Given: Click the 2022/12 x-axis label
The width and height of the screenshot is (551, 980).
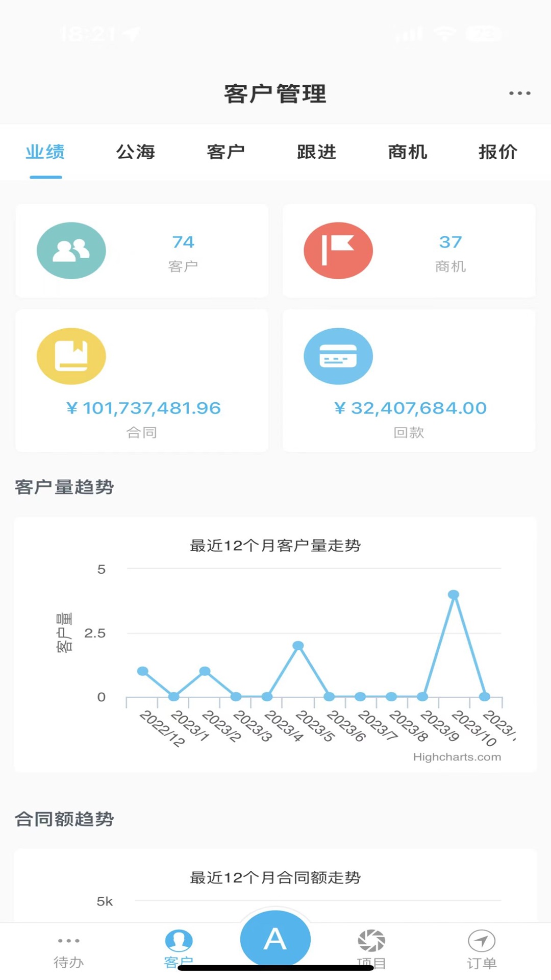Looking at the screenshot, I should coord(162,728).
